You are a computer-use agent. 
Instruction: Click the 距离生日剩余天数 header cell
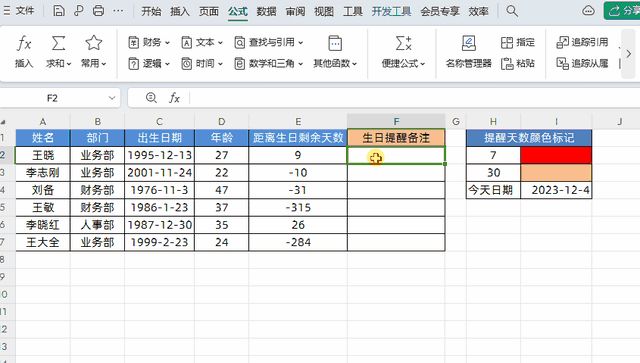(x=298, y=138)
